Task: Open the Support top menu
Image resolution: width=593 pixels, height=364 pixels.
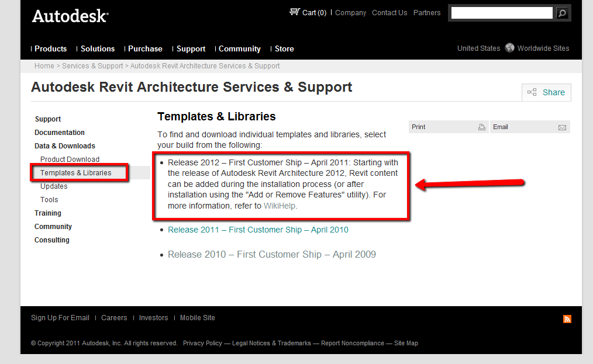Action: (191, 48)
